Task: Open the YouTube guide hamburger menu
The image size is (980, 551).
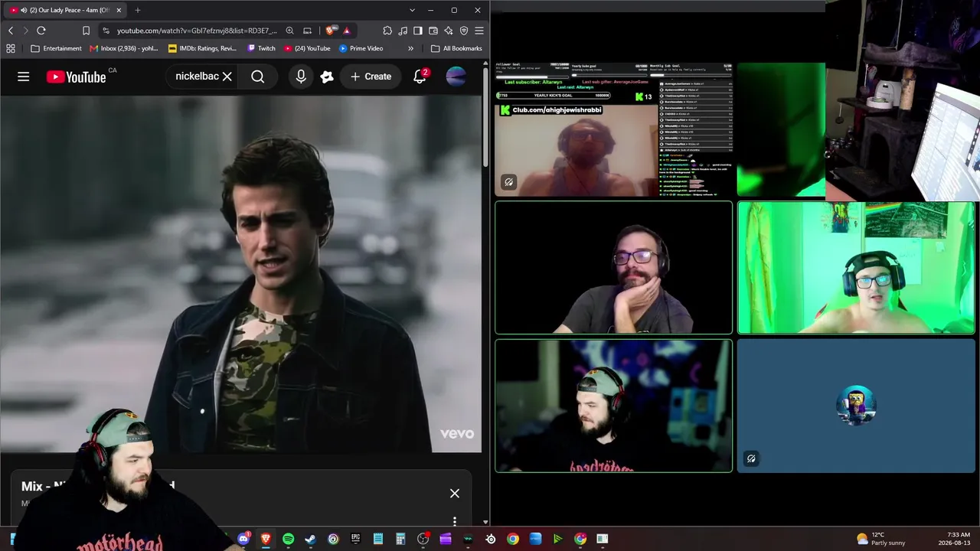Action: 24,77
